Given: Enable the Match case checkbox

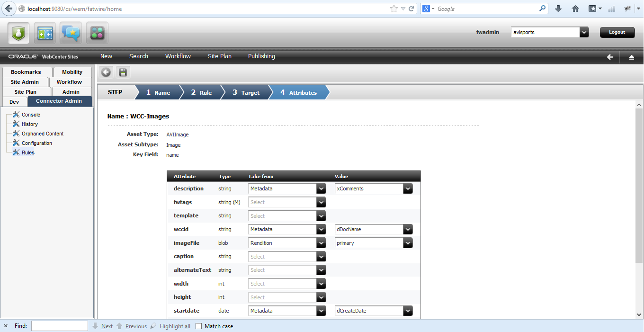Looking at the screenshot, I should point(198,326).
